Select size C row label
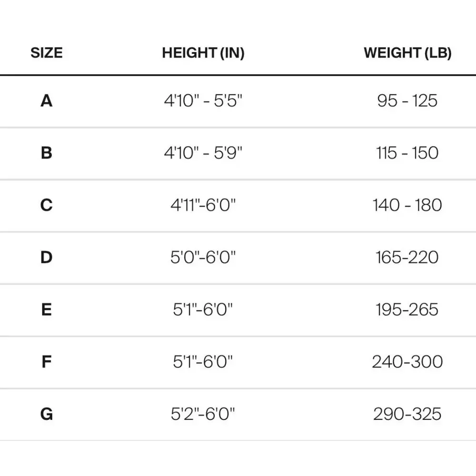The width and height of the screenshot is (476, 476). pyautogui.click(x=47, y=205)
